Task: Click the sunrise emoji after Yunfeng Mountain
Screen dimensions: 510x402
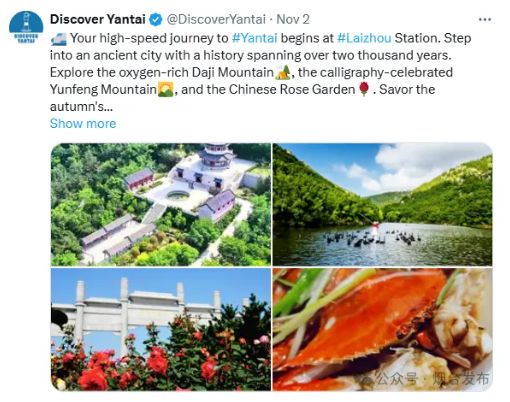Action: pos(166,90)
